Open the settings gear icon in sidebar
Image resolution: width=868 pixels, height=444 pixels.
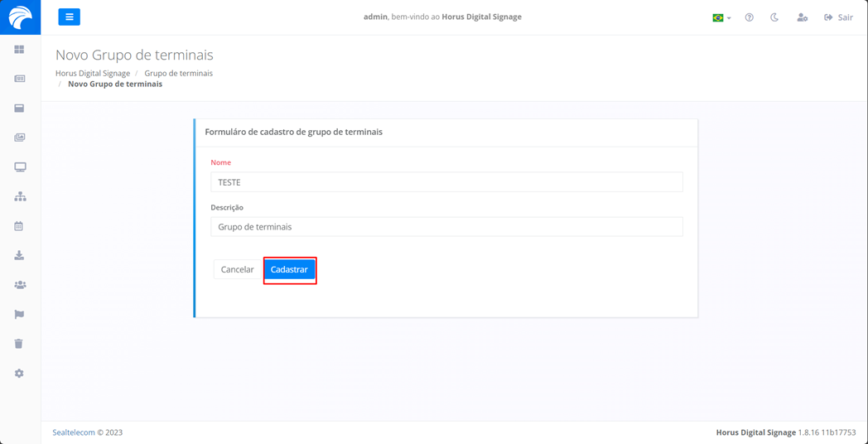[x=19, y=374]
